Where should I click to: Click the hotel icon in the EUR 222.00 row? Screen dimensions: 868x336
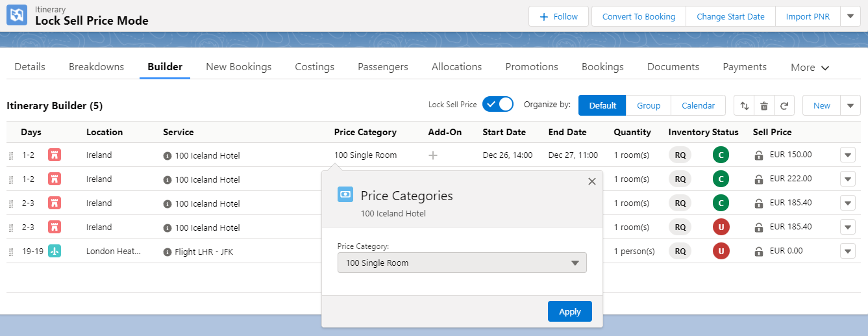(55, 179)
